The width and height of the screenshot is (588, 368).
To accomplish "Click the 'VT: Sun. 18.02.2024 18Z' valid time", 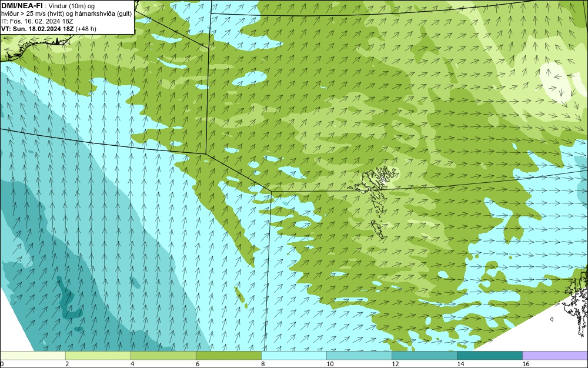I will (x=38, y=29).
